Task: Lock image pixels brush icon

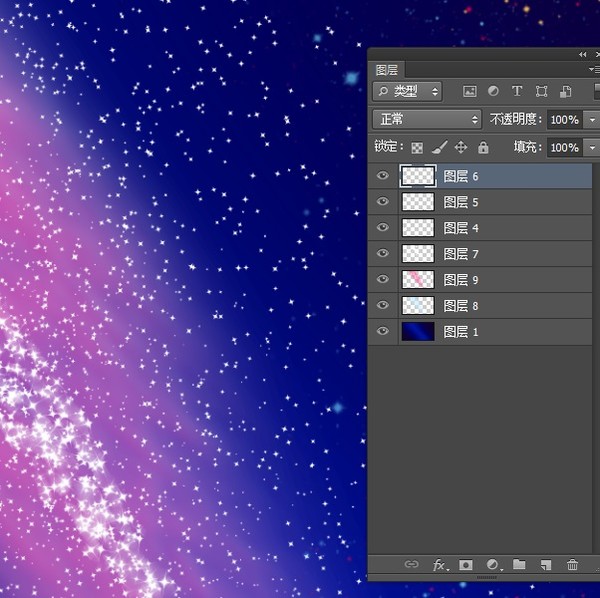Action: 439,147
